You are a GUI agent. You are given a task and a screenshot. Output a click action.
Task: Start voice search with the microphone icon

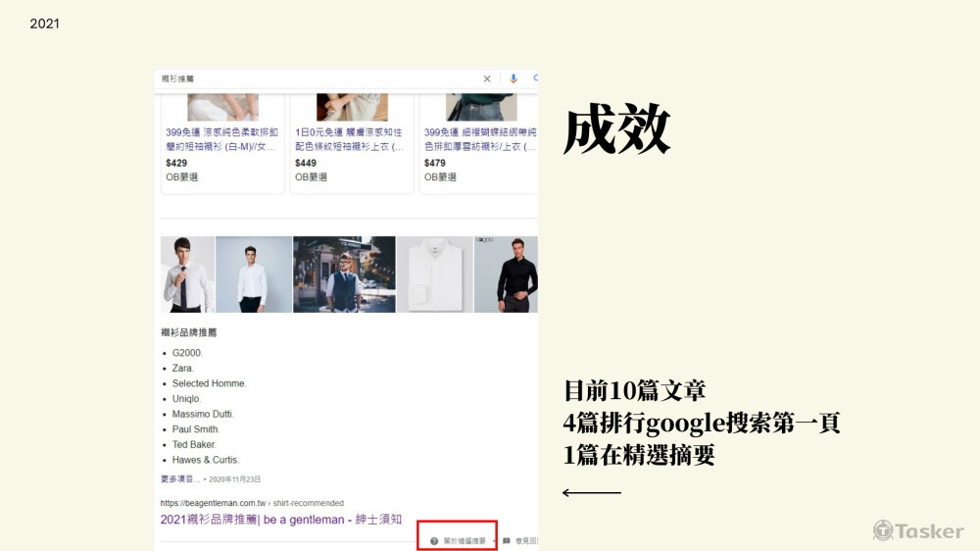click(514, 78)
